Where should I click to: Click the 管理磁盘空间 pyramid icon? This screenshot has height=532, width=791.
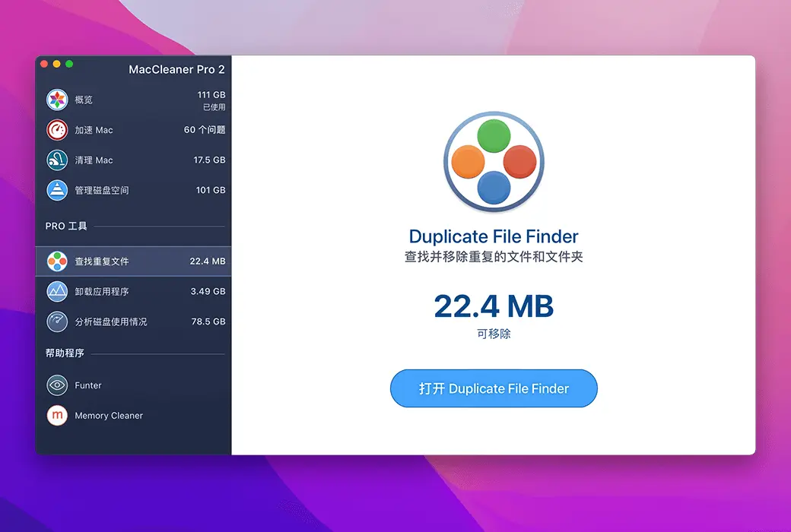[x=57, y=191]
